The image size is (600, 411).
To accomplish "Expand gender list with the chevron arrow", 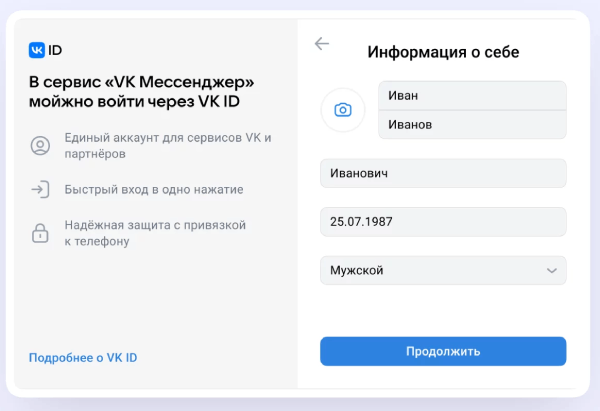I will [552, 270].
